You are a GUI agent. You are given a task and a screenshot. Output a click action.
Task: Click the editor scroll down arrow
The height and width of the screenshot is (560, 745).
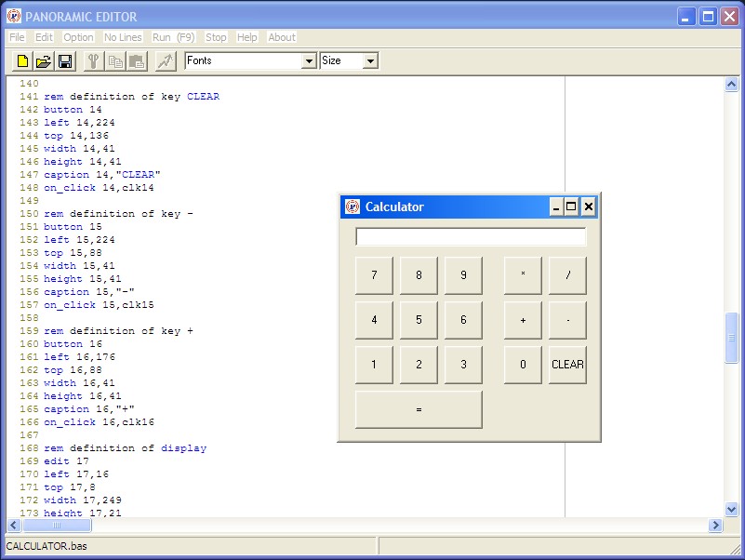[x=731, y=509]
